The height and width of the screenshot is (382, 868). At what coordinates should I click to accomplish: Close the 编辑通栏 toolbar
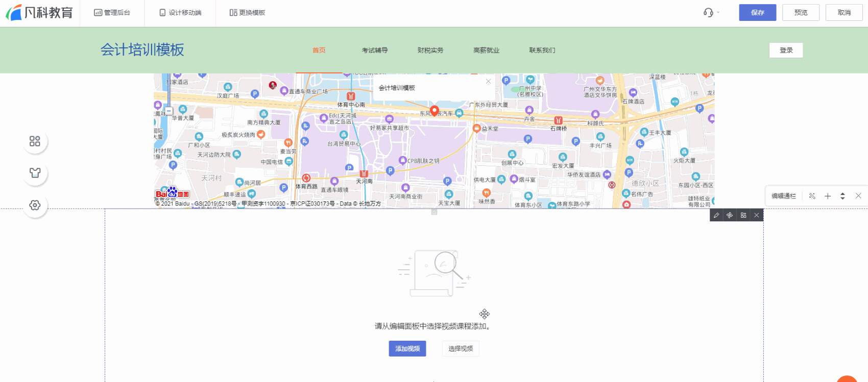pos(858,196)
